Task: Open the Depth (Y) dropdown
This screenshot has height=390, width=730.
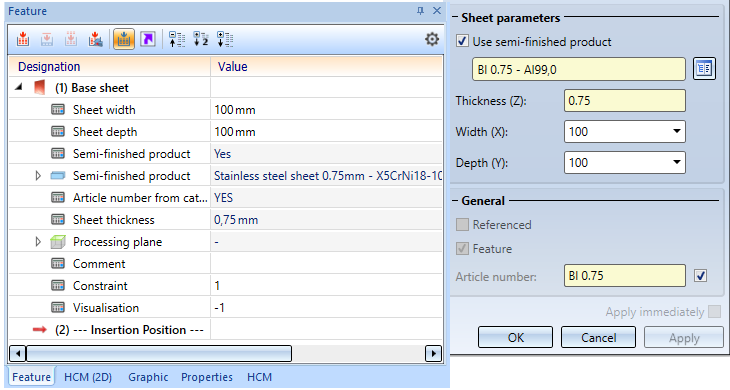Action: coord(676,162)
